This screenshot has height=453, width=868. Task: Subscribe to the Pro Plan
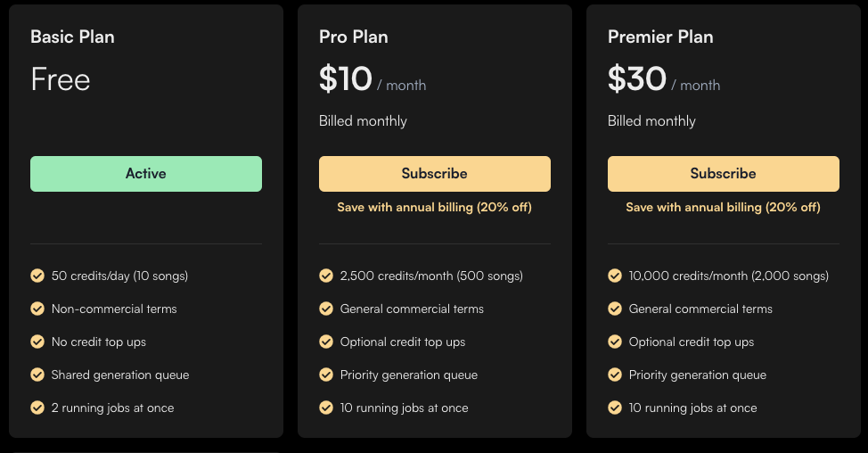tap(435, 174)
